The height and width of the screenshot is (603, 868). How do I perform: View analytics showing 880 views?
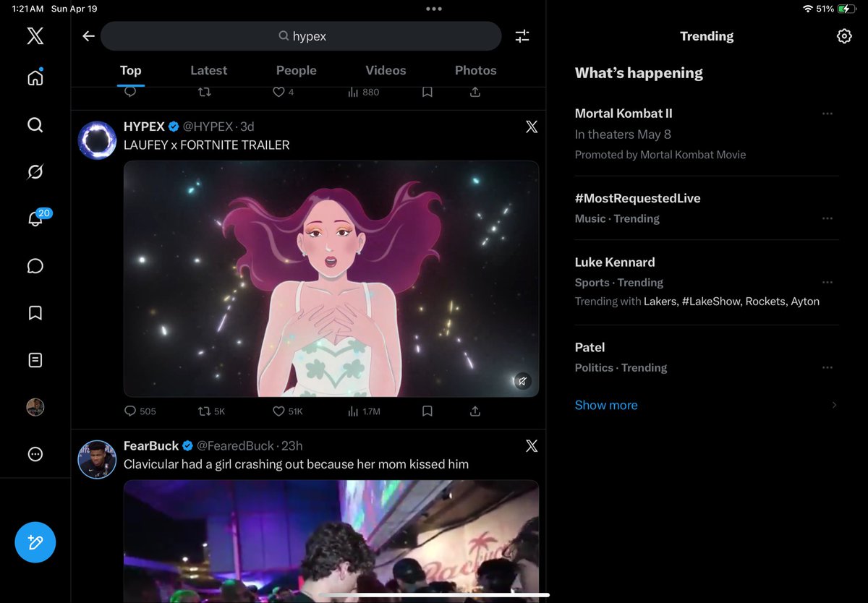click(363, 93)
